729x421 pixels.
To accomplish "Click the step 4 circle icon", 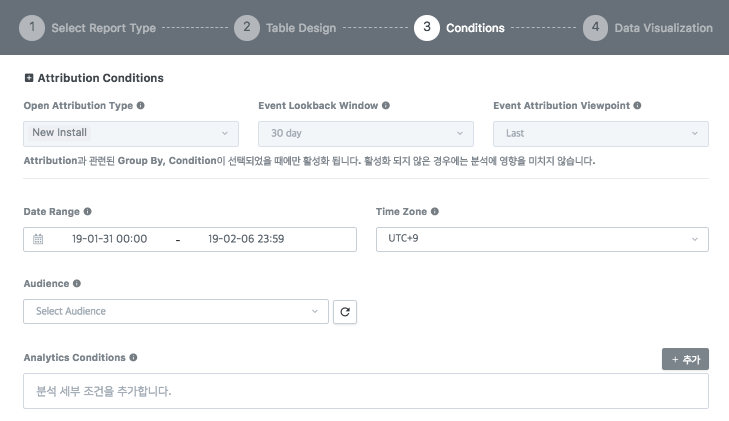I will pyautogui.click(x=596, y=28).
